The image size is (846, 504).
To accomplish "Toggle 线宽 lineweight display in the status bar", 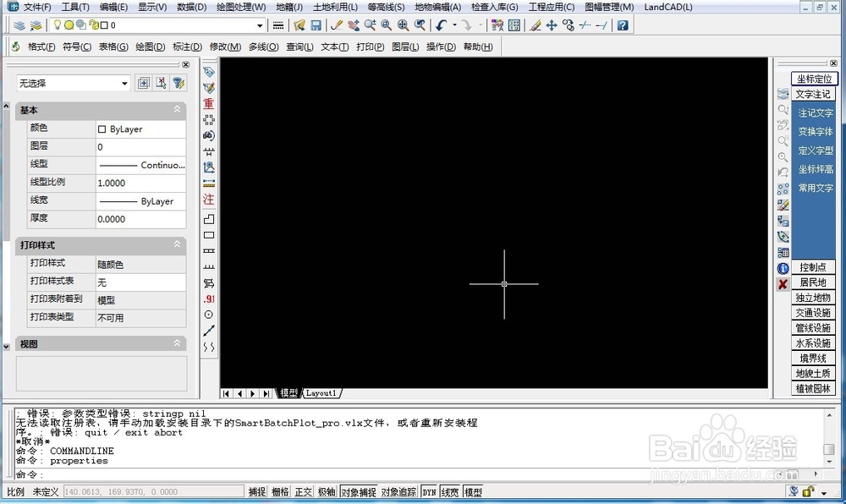I will coord(450,491).
